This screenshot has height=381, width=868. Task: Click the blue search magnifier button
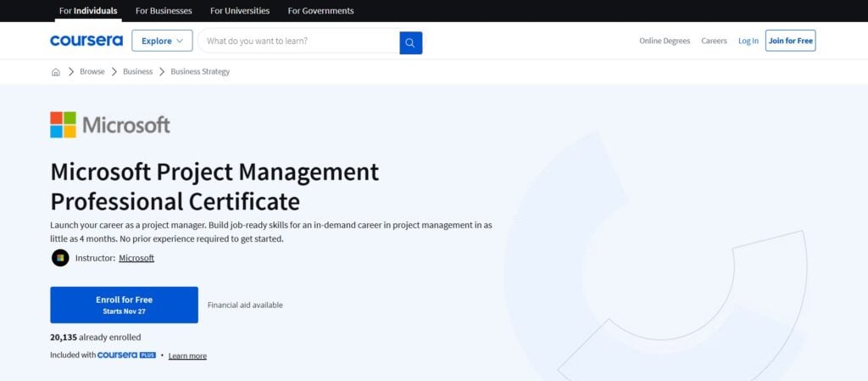tap(411, 42)
